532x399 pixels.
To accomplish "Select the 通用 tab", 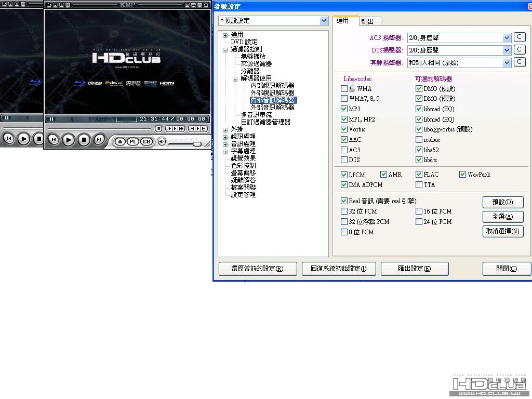I will (345, 21).
